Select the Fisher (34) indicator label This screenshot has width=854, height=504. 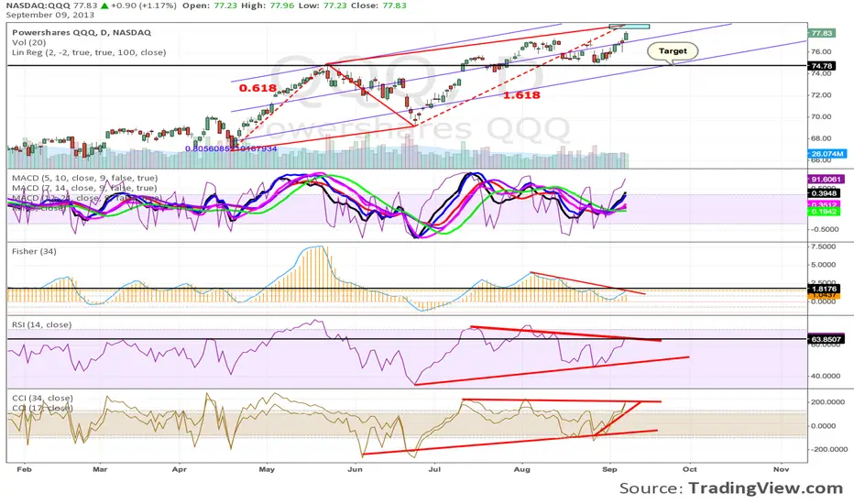click(34, 251)
